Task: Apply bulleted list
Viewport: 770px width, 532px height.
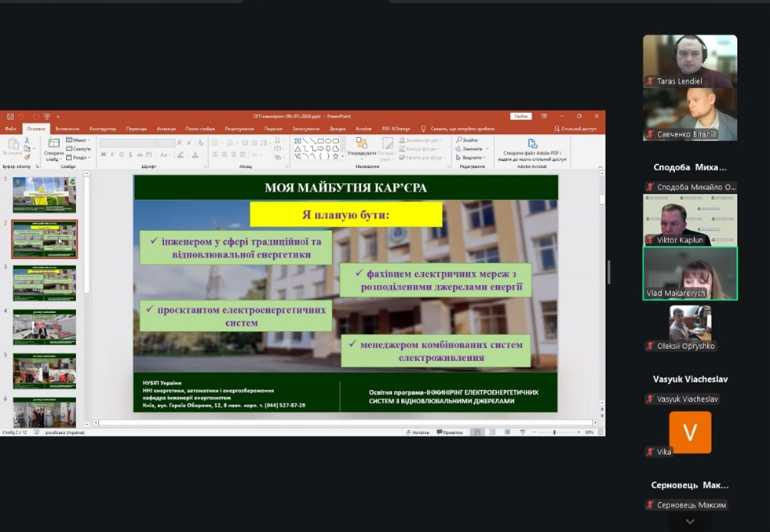Action: click(216, 143)
